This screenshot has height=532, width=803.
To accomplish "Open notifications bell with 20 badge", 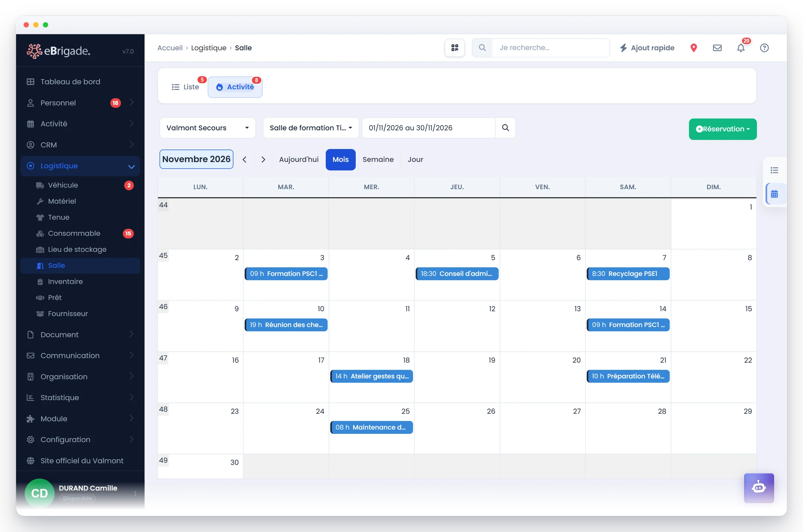I will pyautogui.click(x=741, y=48).
